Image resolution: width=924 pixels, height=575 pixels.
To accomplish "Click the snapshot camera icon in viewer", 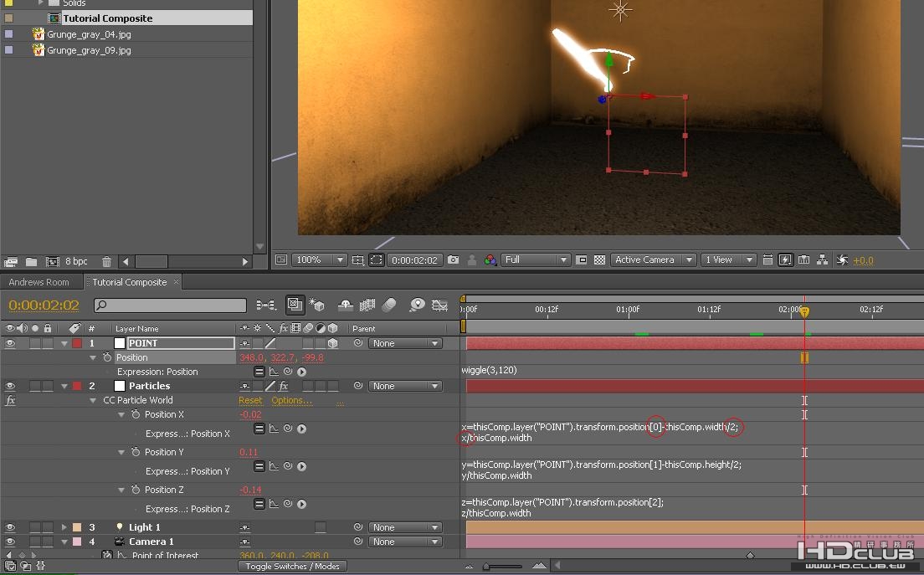I will tap(453, 260).
